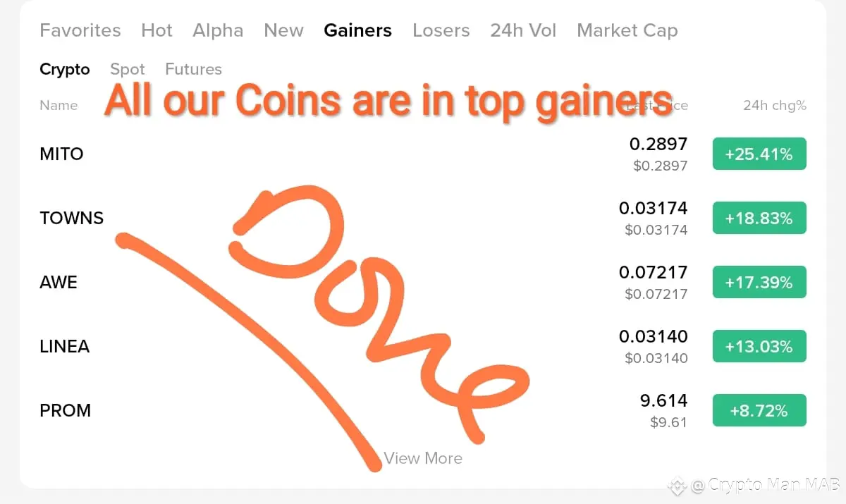Select the Alpha tab
Image resolution: width=846 pixels, height=504 pixels.
(218, 30)
